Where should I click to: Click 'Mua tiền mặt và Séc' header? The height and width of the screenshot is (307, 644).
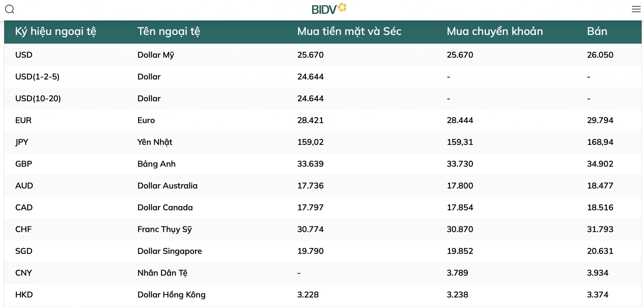349,31
